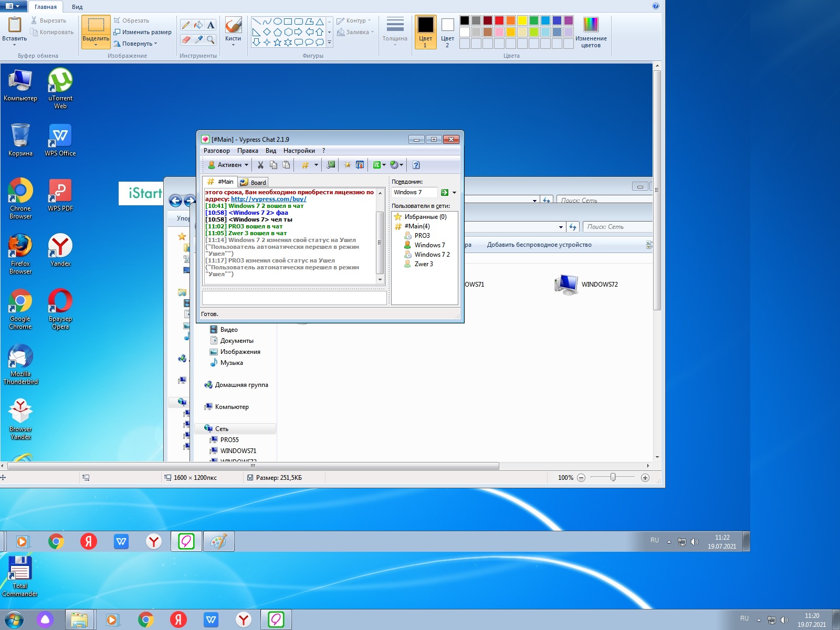Open the Paint file menu button
This screenshot has width=840, height=630.
pos(13,6)
